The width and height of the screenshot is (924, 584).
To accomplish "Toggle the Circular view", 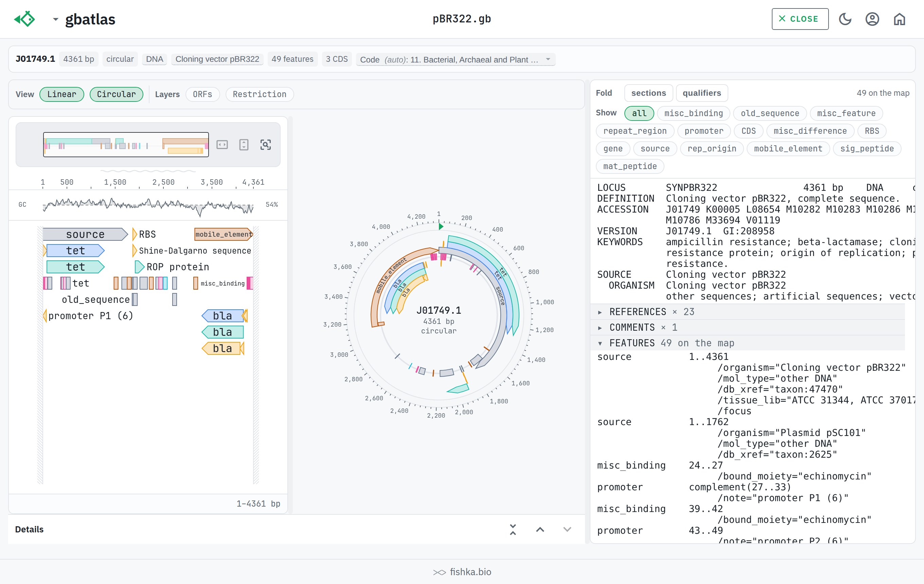I will pos(116,94).
